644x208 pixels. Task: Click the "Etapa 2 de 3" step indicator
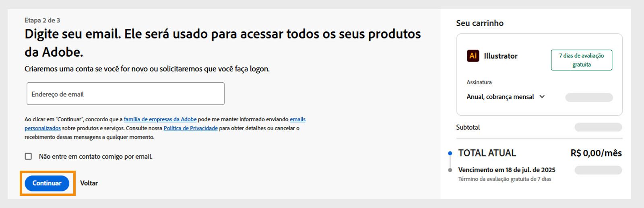tap(42, 20)
